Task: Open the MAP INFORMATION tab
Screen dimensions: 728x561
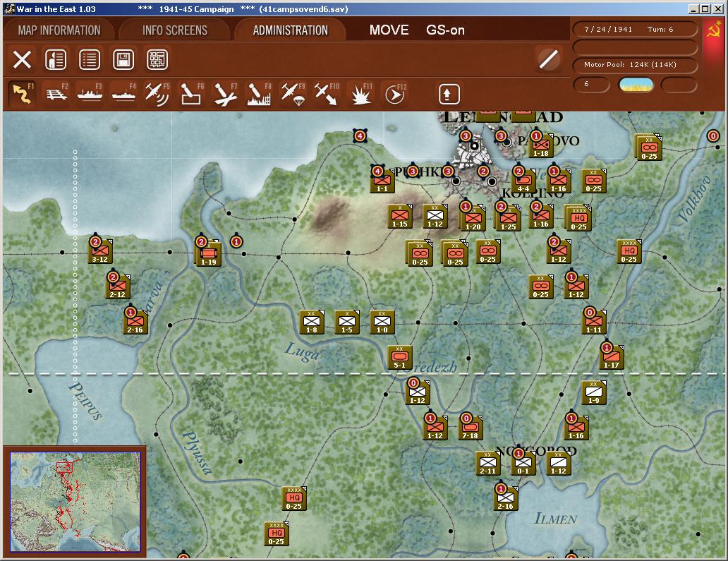Action: tap(59, 30)
